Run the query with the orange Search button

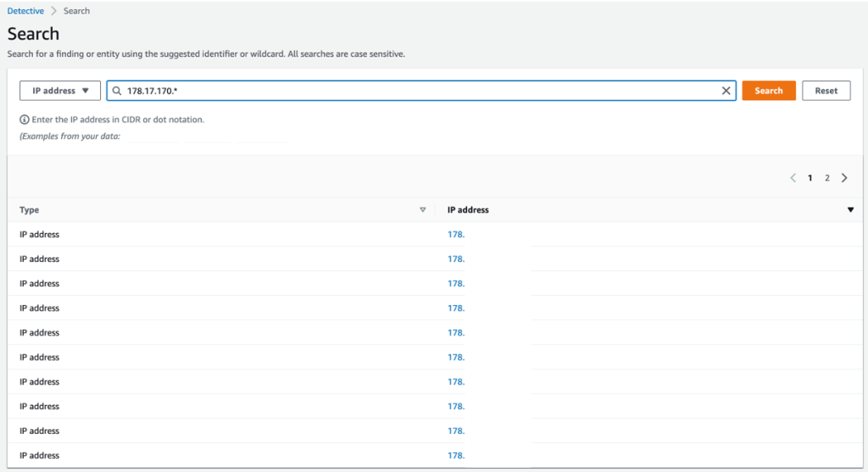point(768,91)
